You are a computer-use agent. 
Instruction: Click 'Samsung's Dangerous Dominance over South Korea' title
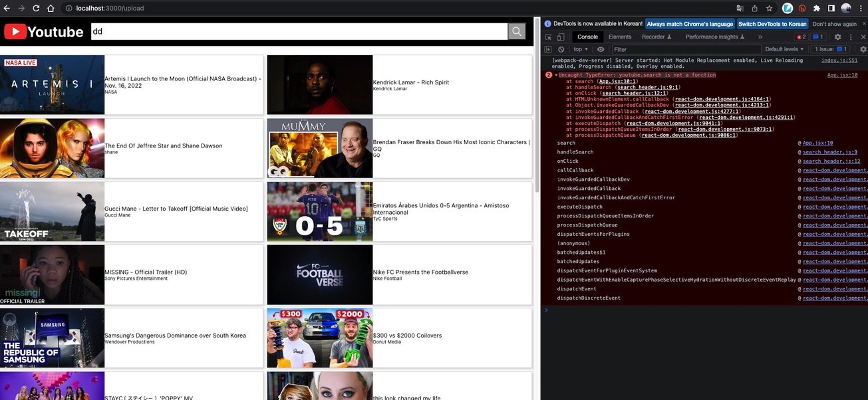[175, 336]
